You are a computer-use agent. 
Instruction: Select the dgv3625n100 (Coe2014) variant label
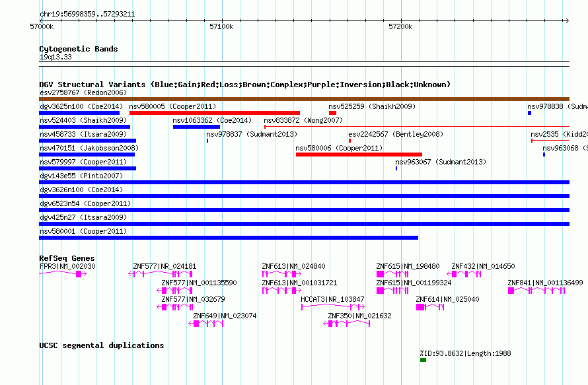pos(81,106)
